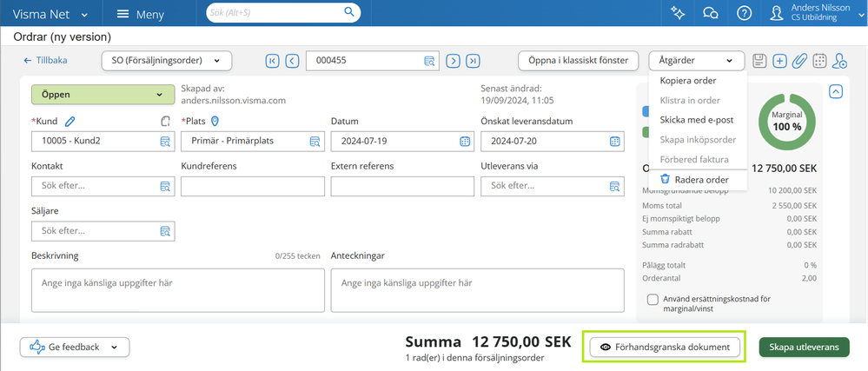
Task: Open Önskat leveransdatum calendar picker
Action: 614,142
